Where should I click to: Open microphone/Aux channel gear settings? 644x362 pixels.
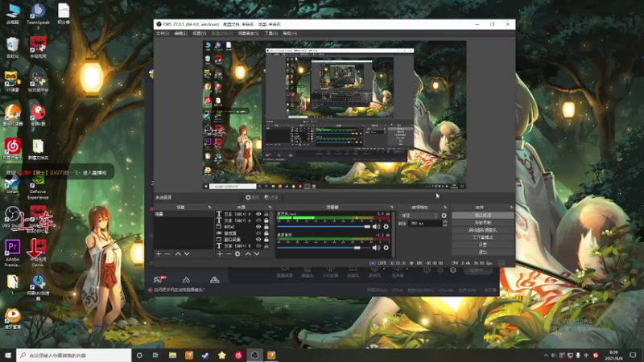(386, 227)
